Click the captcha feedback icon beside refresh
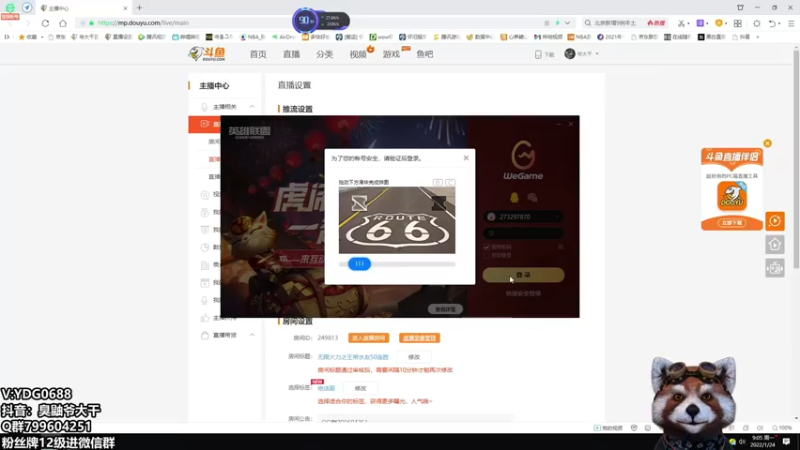The image size is (800, 450). click(438, 182)
